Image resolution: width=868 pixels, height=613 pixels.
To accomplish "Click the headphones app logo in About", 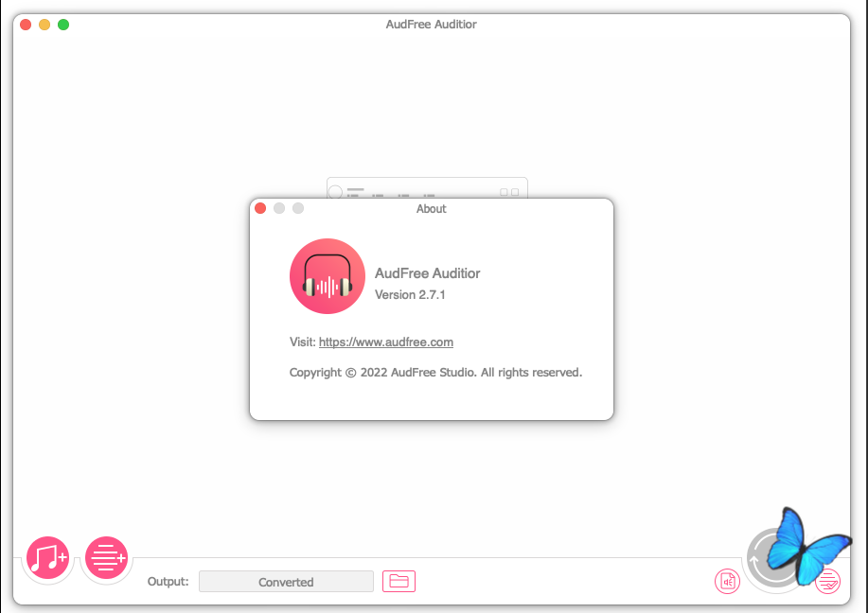I will point(328,276).
